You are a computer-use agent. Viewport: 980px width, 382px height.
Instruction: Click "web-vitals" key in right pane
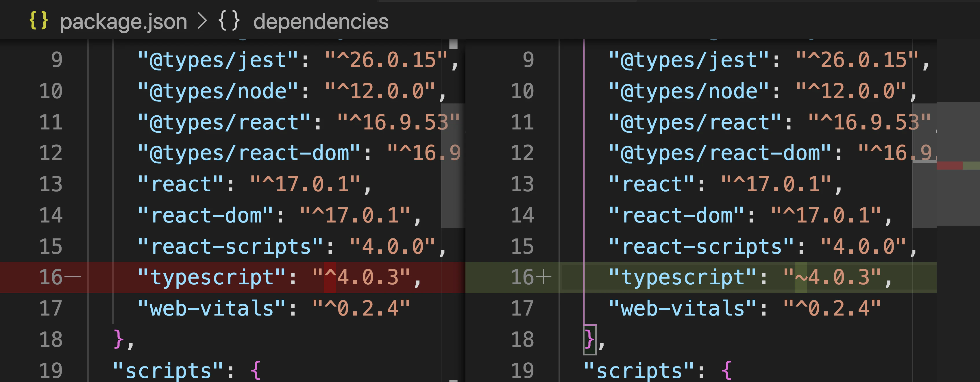coord(683,308)
